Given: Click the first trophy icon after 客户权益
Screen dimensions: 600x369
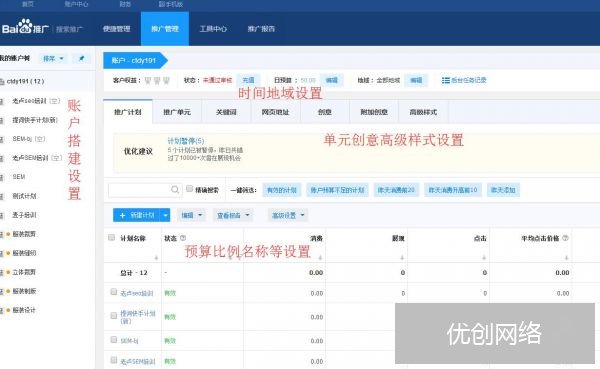Looking at the screenshot, I should [x=148, y=80].
